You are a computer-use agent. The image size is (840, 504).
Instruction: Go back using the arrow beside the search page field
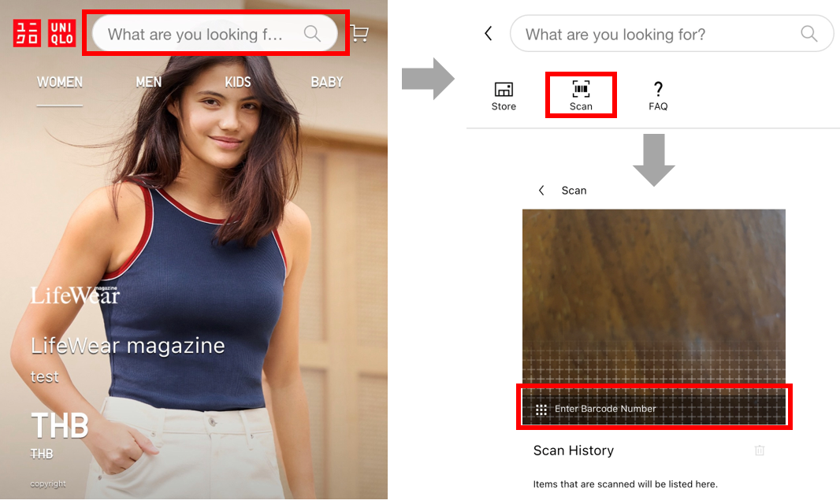pos(488,34)
